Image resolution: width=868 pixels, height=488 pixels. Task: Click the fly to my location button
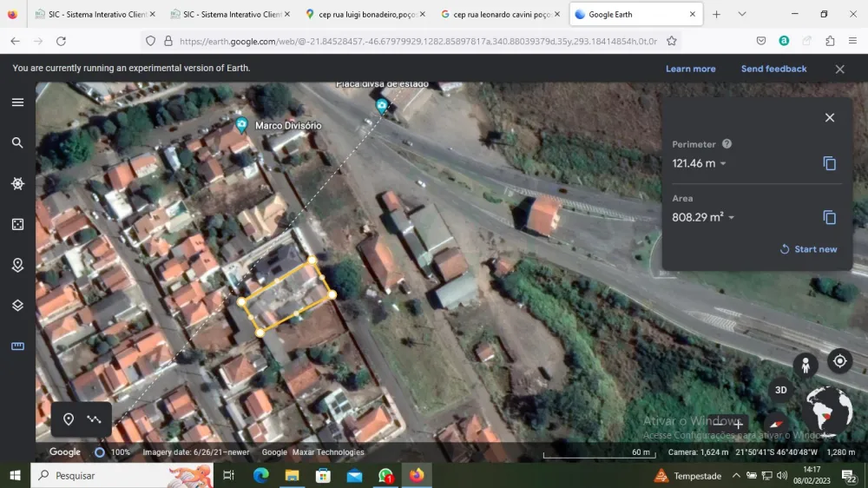pos(839,360)
